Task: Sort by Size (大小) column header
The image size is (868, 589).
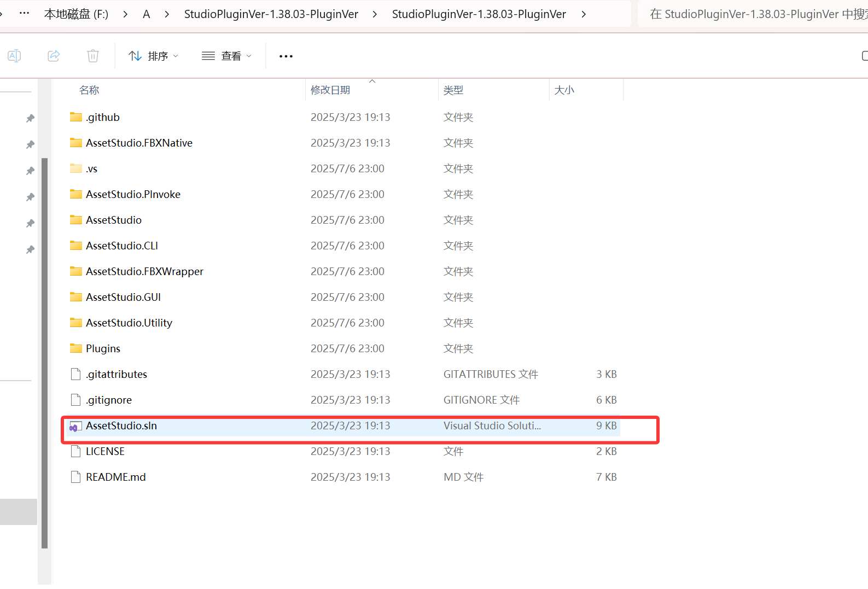Action: tap(564, 90)
